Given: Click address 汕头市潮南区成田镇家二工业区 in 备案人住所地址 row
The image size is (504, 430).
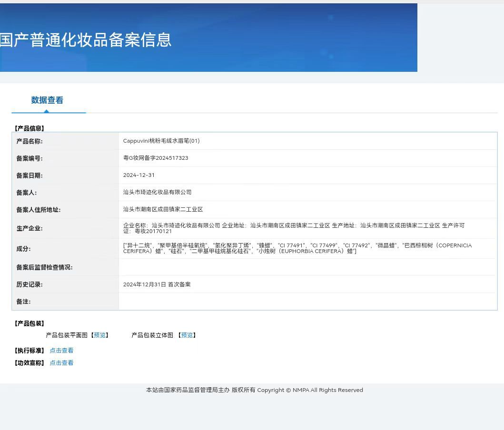Looking at the screenshot, I should tap(163, 209).
